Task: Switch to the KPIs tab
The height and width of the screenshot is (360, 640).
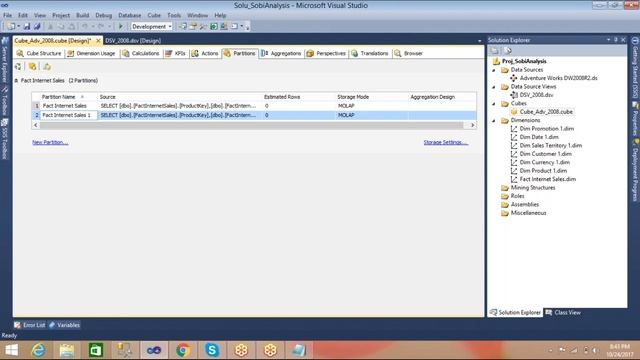Action: (176, 53)
